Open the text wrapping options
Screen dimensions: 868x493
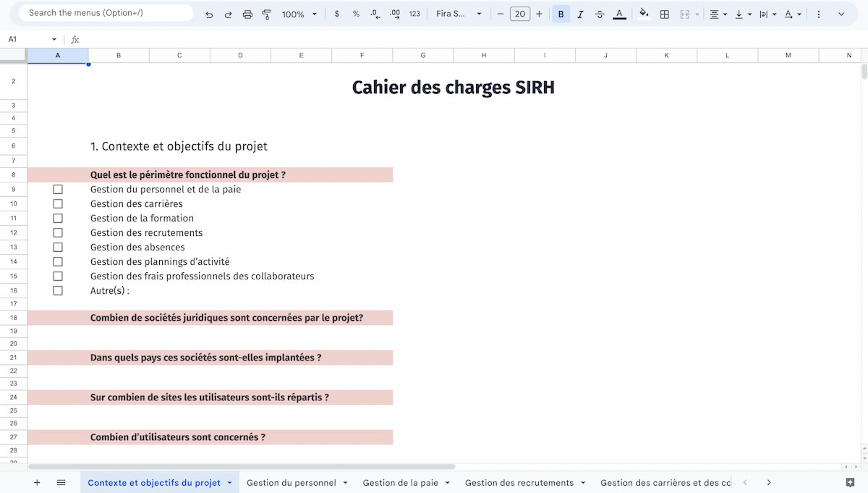[764, 14]
